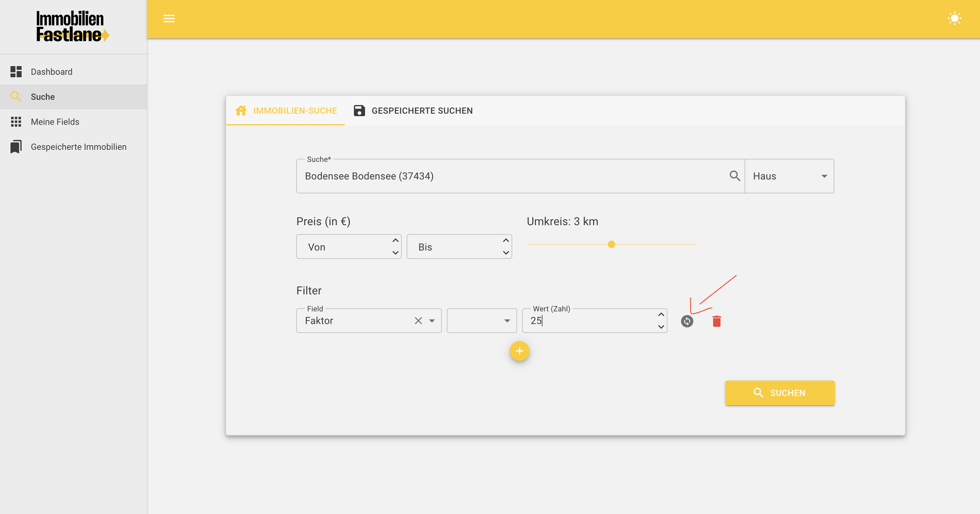The image size is (980, 514).
Task: Decrease the Wert (Zahl) value
Action: tap(661, 327)
